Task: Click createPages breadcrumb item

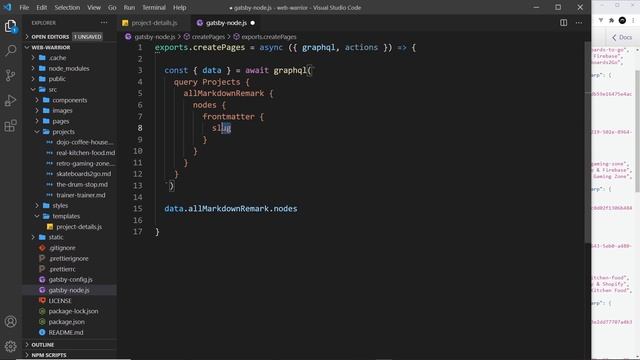Action: [204, 37]
